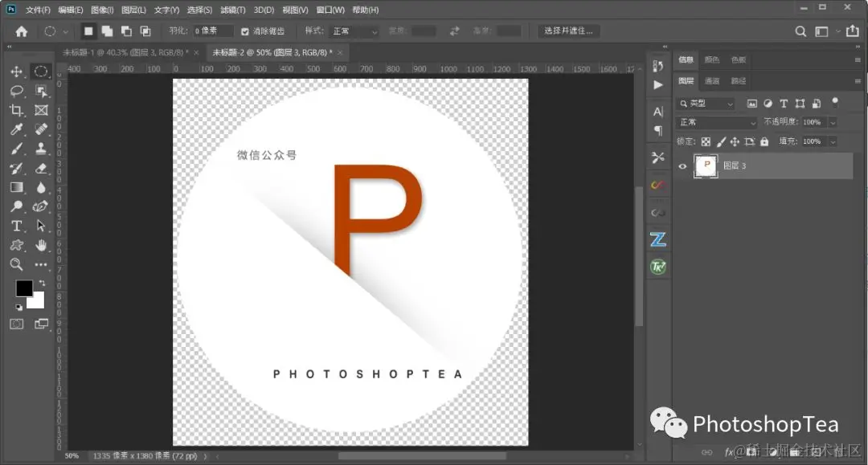Toggle the type layer filter
This screenshot has width=868, height=465.
click(x=784, y=104)
